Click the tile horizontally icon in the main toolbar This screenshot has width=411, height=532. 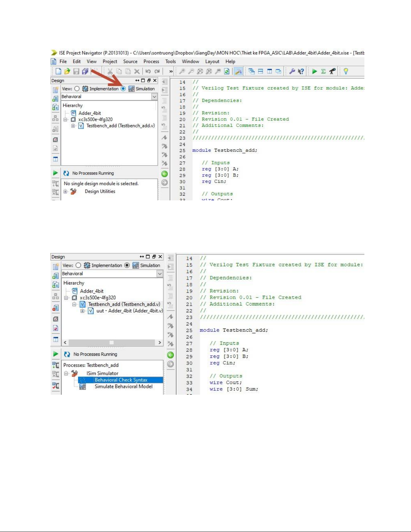(260, 71)
